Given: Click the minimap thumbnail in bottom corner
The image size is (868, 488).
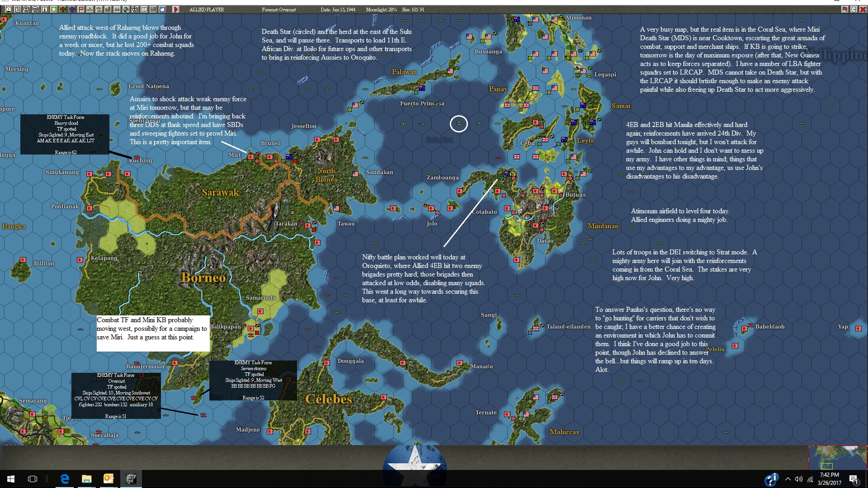Looking at the screenshot, I should coord(837,457).
